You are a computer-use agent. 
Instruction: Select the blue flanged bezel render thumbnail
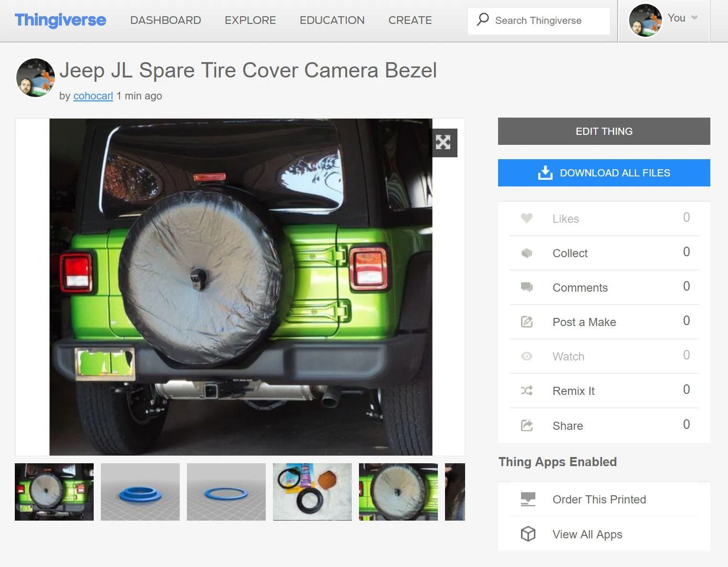(x=140, y=492)
